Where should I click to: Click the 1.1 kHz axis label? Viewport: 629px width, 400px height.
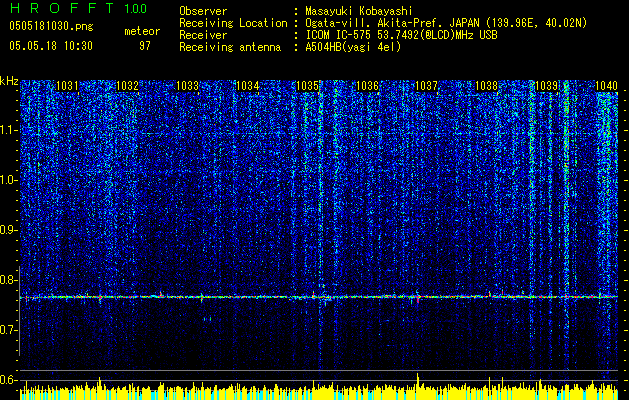tap(9, 130)
